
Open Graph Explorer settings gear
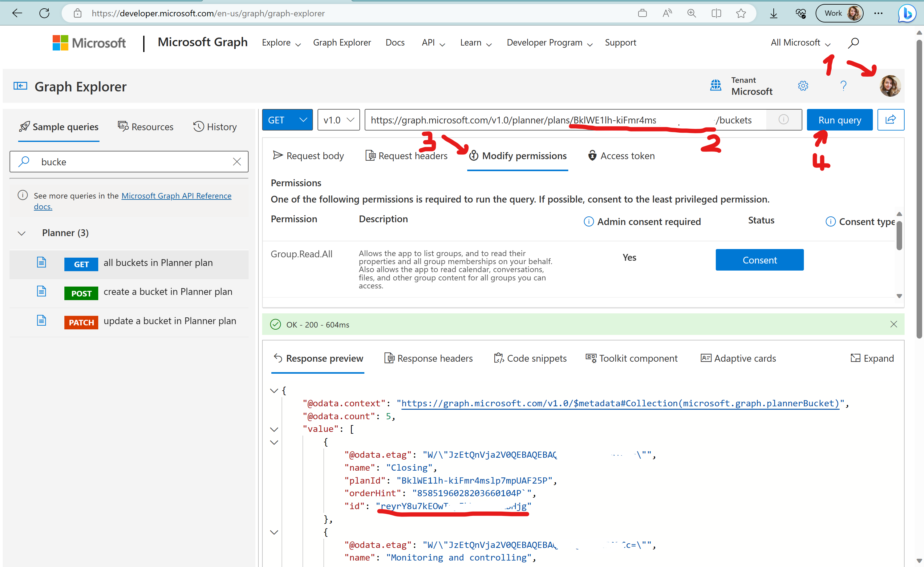(x=803, y=86)
